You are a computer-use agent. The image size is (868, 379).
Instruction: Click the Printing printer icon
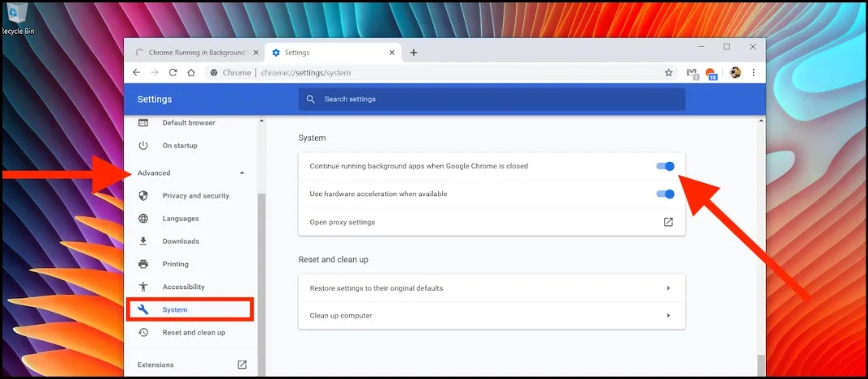[143, 264]
